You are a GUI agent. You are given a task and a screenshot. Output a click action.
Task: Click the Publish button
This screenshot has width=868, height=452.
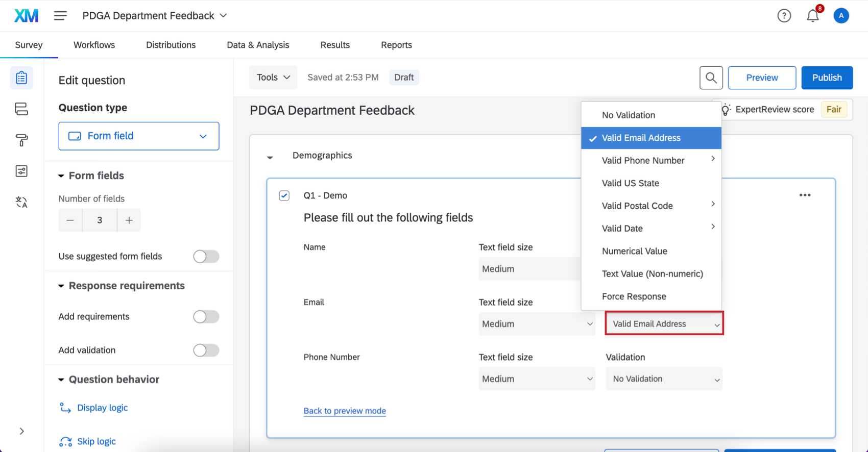[827, 78]
